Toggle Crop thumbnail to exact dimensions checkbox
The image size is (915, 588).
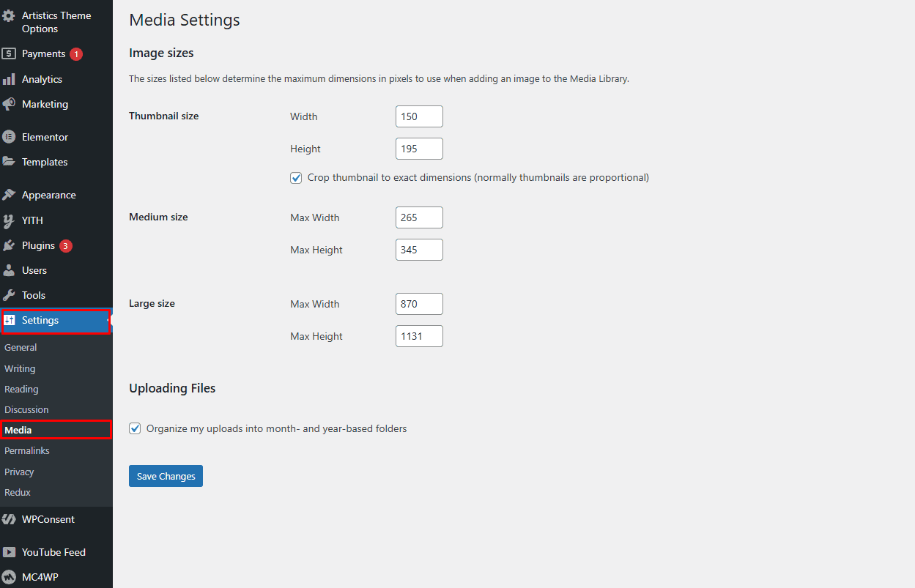(x=296, y=178)
